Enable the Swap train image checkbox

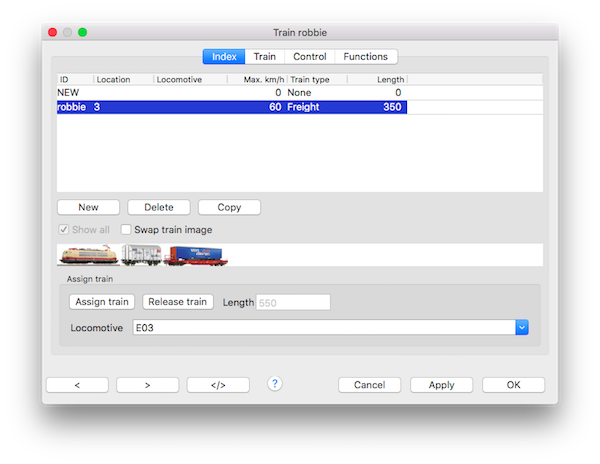click(126, 230)
